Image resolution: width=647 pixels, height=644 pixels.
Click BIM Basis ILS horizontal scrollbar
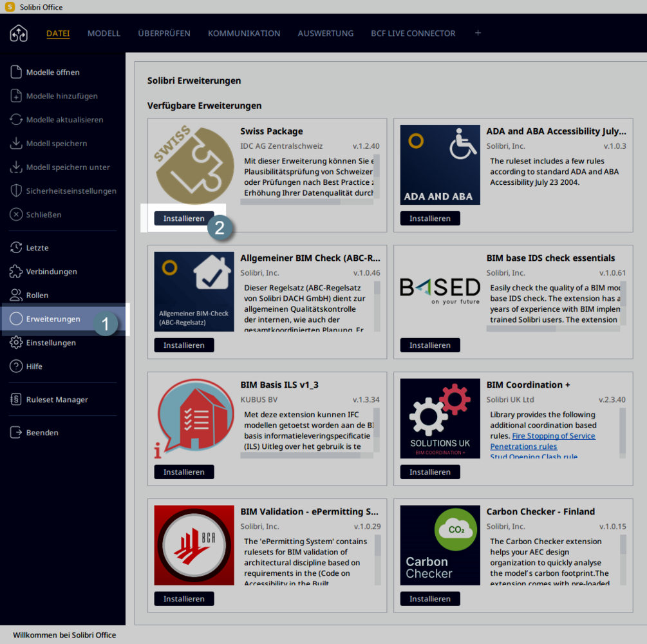[x=307, y=455]
